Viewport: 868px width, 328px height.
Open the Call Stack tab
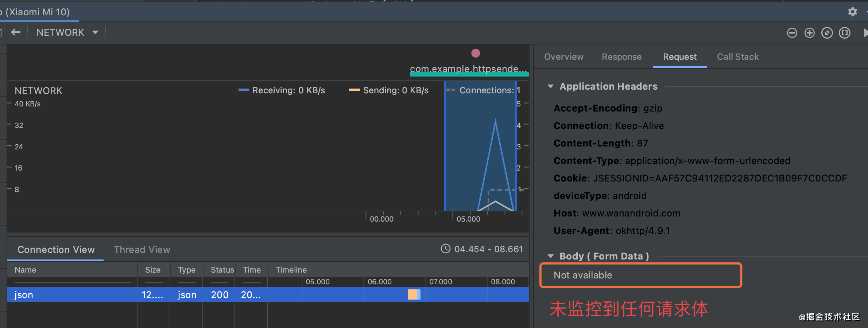point(737,57)
